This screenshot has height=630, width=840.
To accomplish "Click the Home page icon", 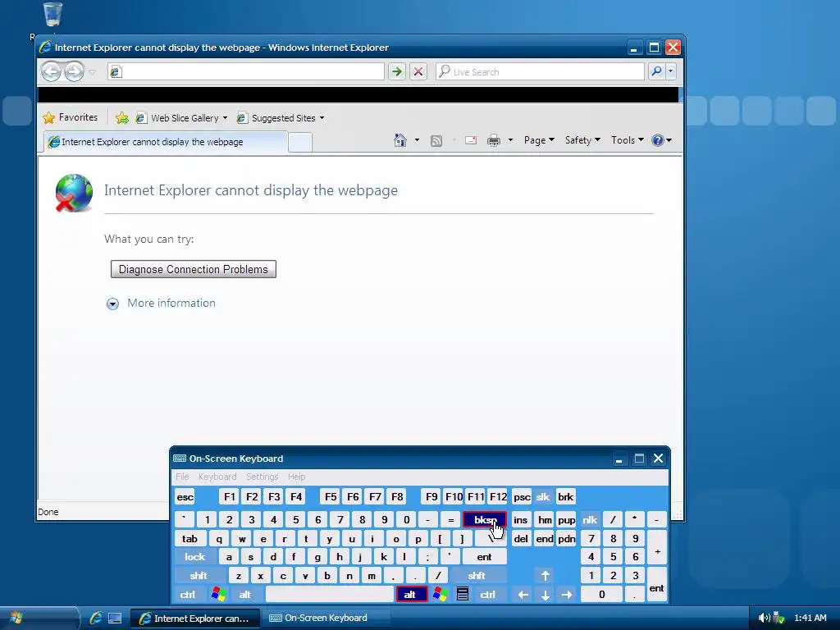I will [400, 140].
